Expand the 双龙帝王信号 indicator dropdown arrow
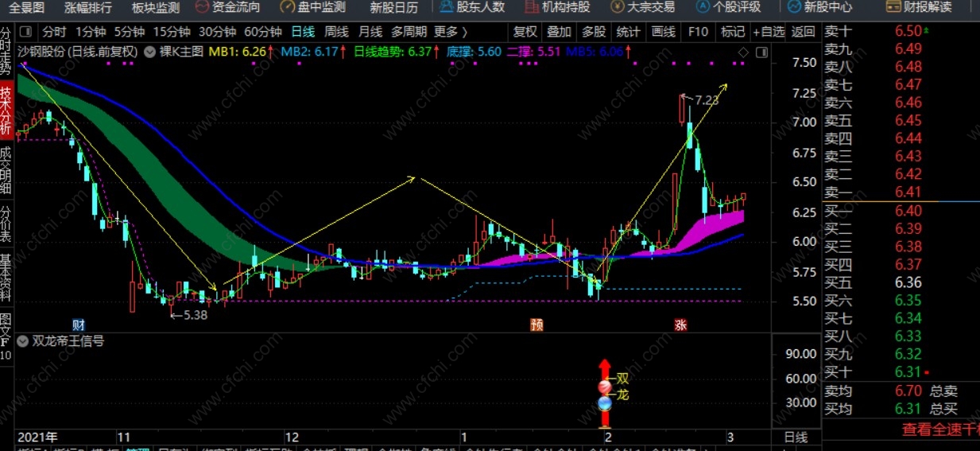The width and height of the screenshot is (980, 451). (22, 341)
